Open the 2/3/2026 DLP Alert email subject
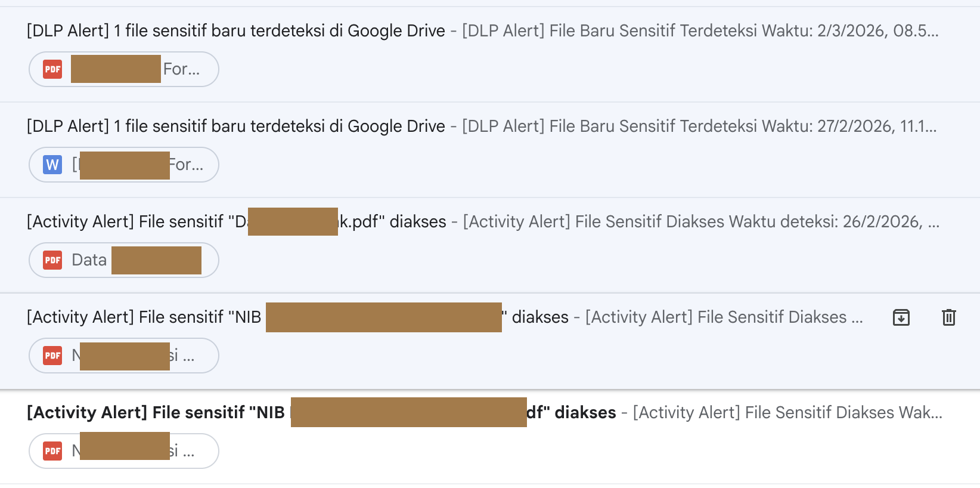Screen dimensions: 980x488 235,31
